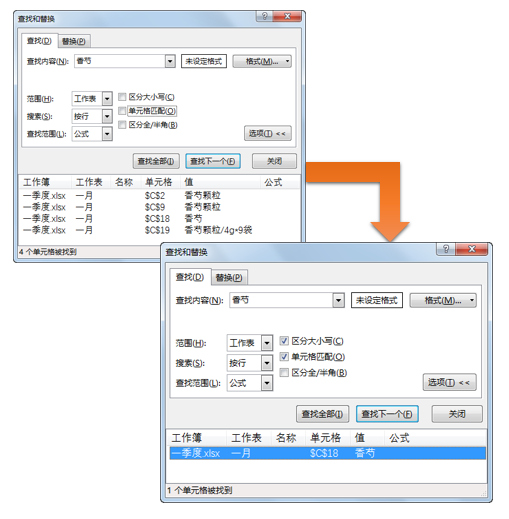Open 查找范围 dropdown in upper dialog
This screenshot has height=519, width=509.
(x=107, y=134)
